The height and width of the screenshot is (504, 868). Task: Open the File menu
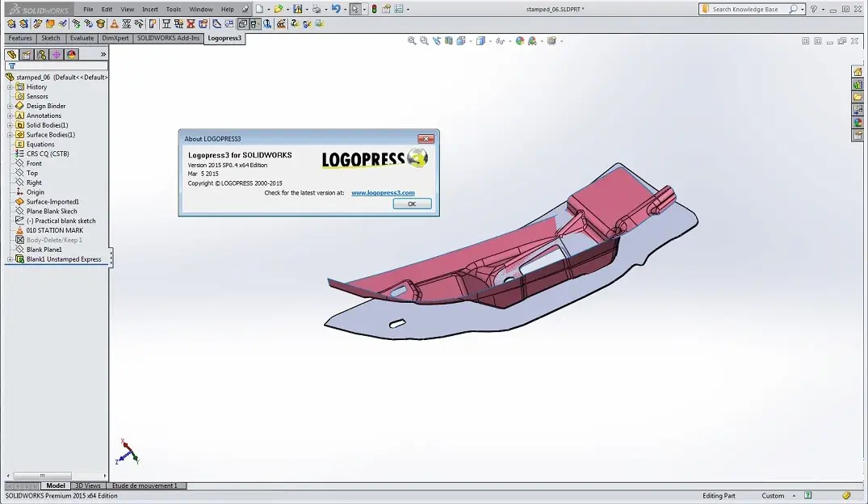88,9
